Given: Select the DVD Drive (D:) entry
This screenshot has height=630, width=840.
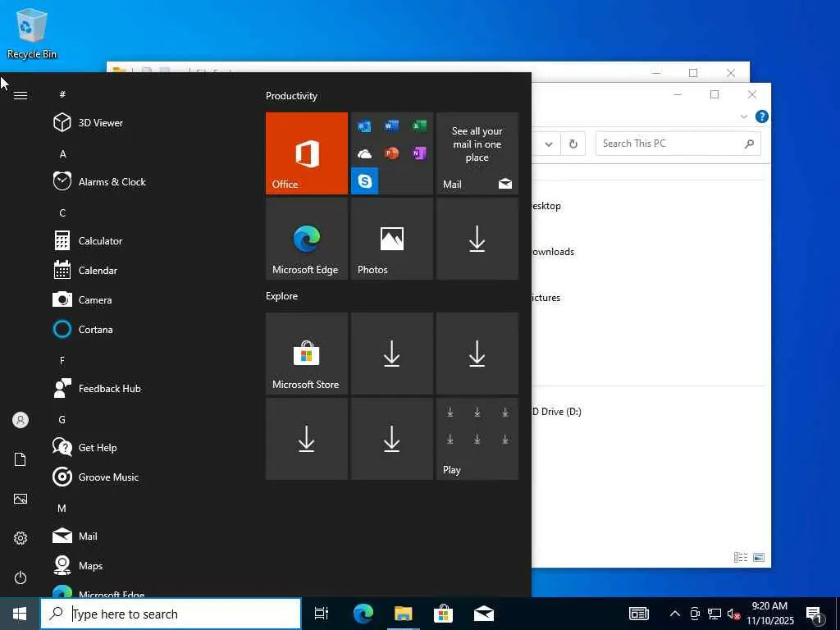Looking at the screenshot, I should click(556, 412).
